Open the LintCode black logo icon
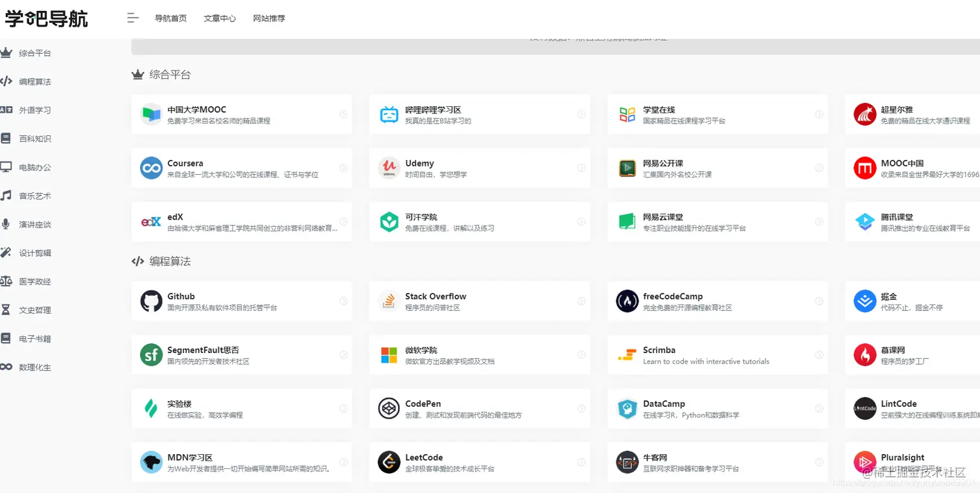This screenshot has height=493, width=980. (x=865, y=409)
